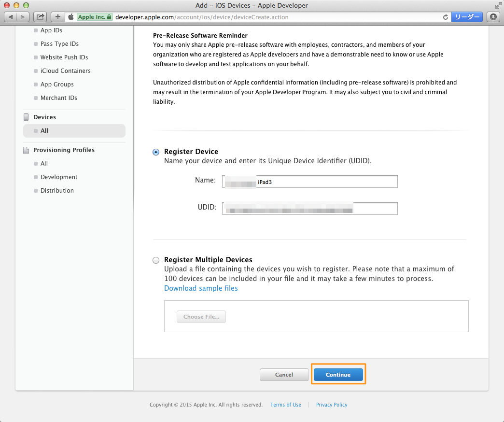
Task: Expand the Devices section in the sidebar
Action: 44,117
